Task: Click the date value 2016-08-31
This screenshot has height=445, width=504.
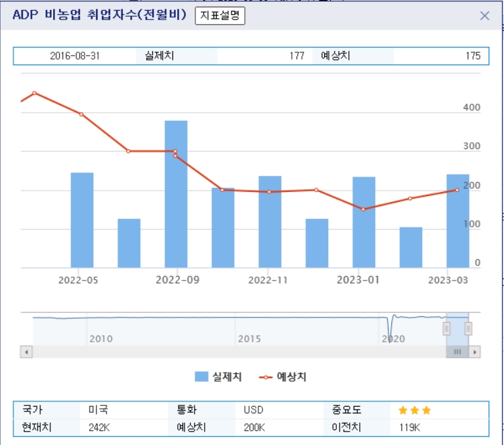Action: point(75,56)
